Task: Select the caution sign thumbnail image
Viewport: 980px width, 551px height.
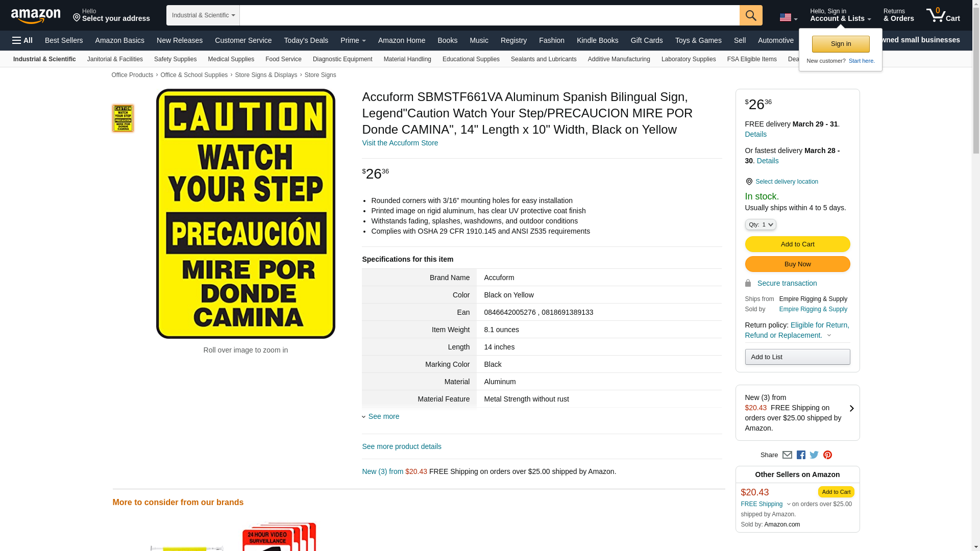Action: click(123, 118)
